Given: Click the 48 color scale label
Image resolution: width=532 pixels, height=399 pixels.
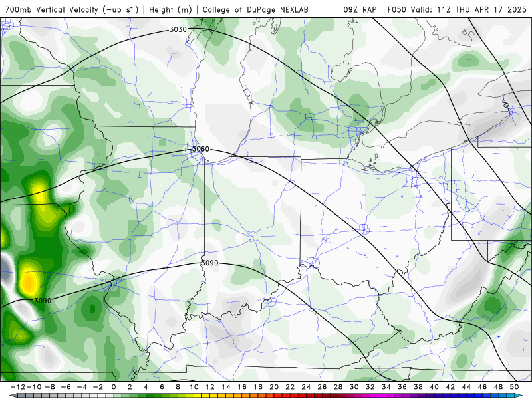Looking at the screenshot, I should point(498,387).
